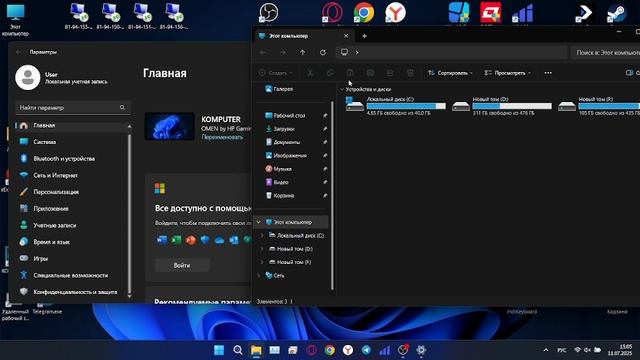Click address bar chevron in Explorer
Screen dimensions: 640x360
(x=357, y=52)
